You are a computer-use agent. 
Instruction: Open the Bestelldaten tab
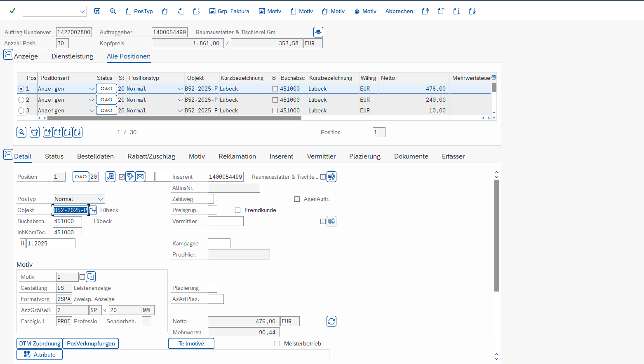pos(95,156)
